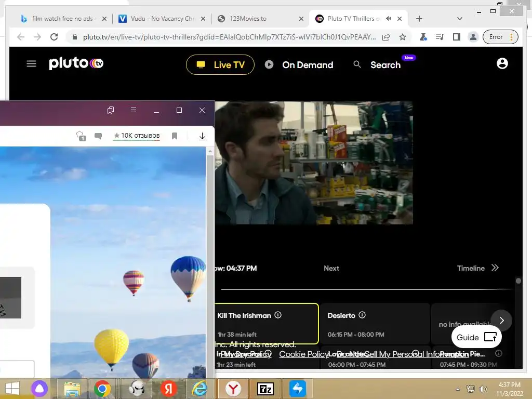Open 7-Zip from taskbar
The height and width of the screenshot is (399, 532).
pos(265,389)
